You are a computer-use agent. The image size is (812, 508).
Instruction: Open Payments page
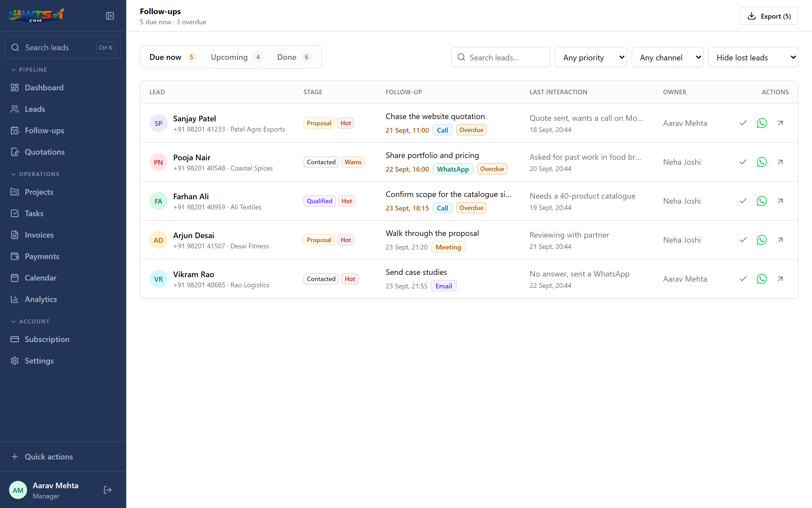[63, 256]
